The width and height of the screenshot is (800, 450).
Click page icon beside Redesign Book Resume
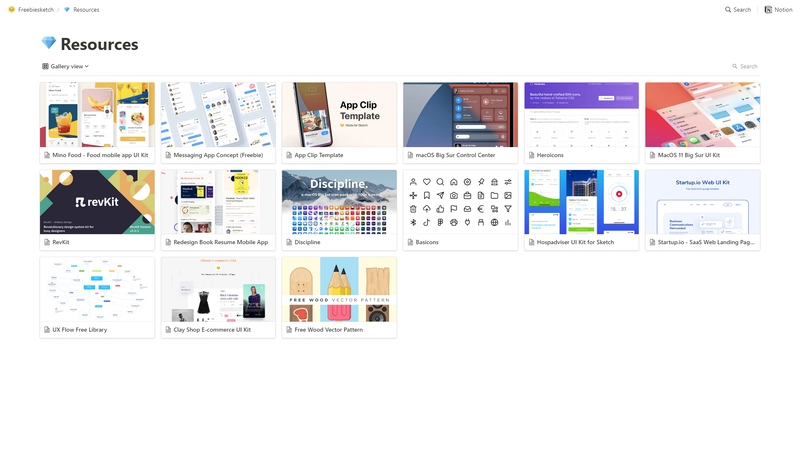[x=168, y=242]
